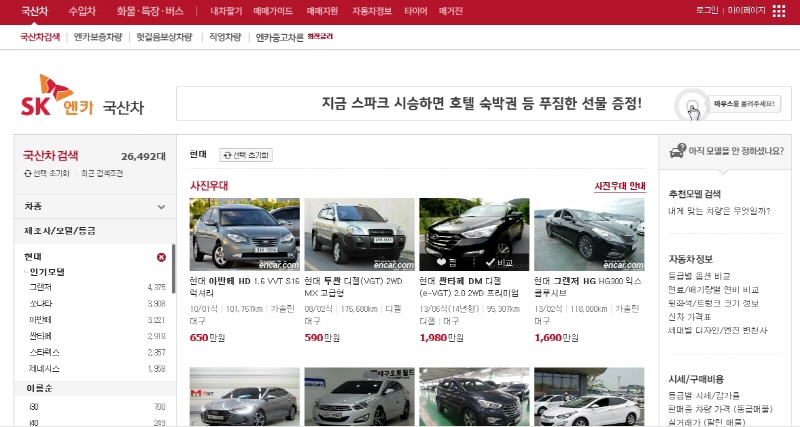800x427 pixels.
Task: Click the 로그인 link
Action: coord(707,10)
